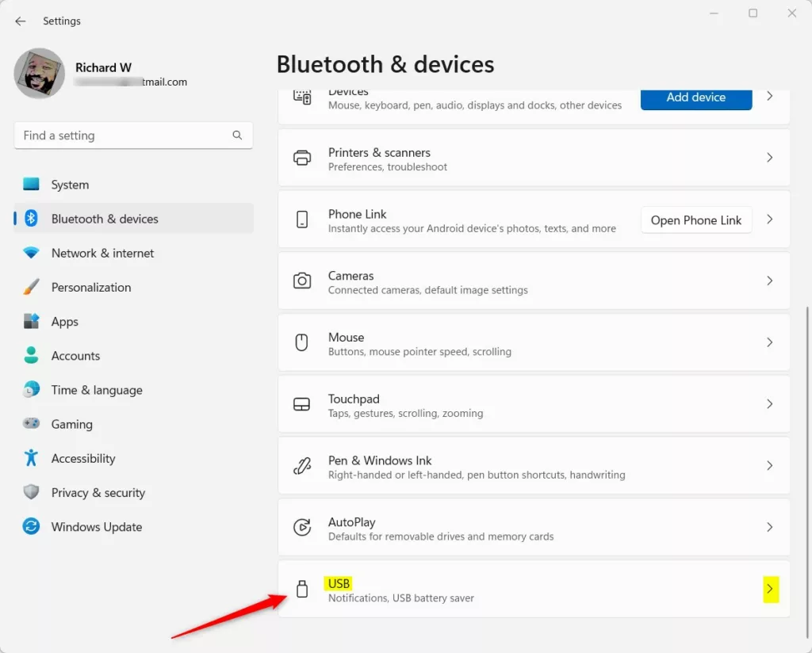Click the search magnifier icon
The width and height of the screenshot is (812, 653).
[237, 135]
